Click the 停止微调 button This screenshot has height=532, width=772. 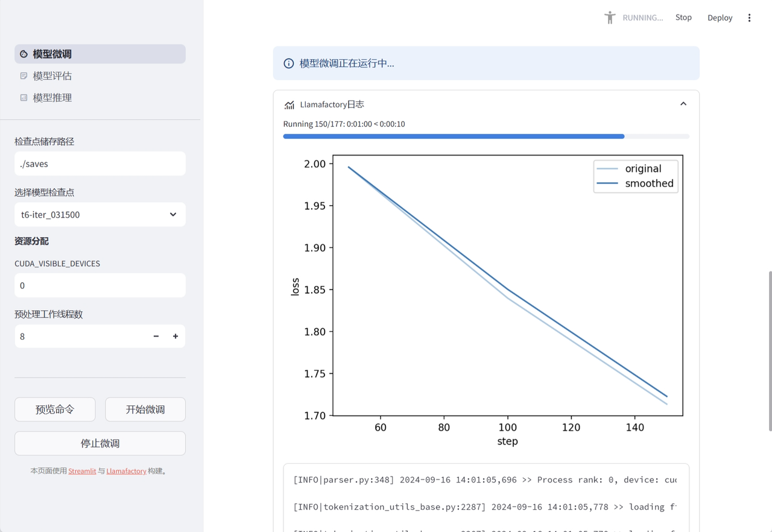point(100,443)
